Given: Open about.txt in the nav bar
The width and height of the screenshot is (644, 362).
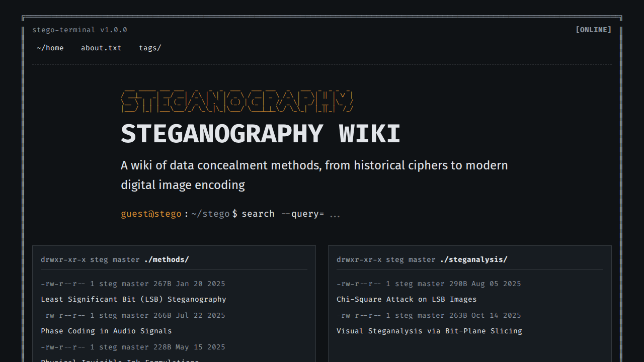Looking at the screenshot, I should pos(101,48).
